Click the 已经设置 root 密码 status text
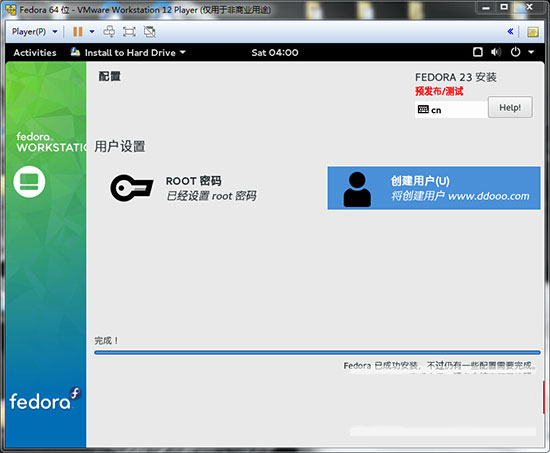 click(211, 196)
